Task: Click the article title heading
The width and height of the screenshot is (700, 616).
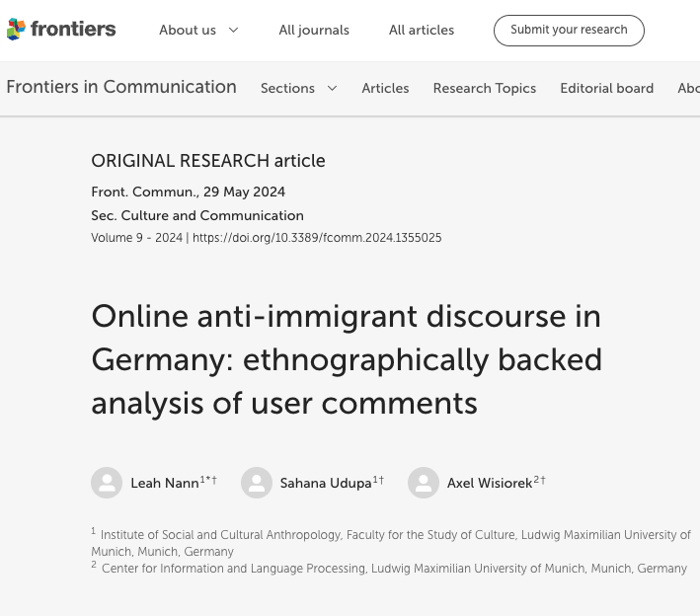Action: tap(347, 359)
